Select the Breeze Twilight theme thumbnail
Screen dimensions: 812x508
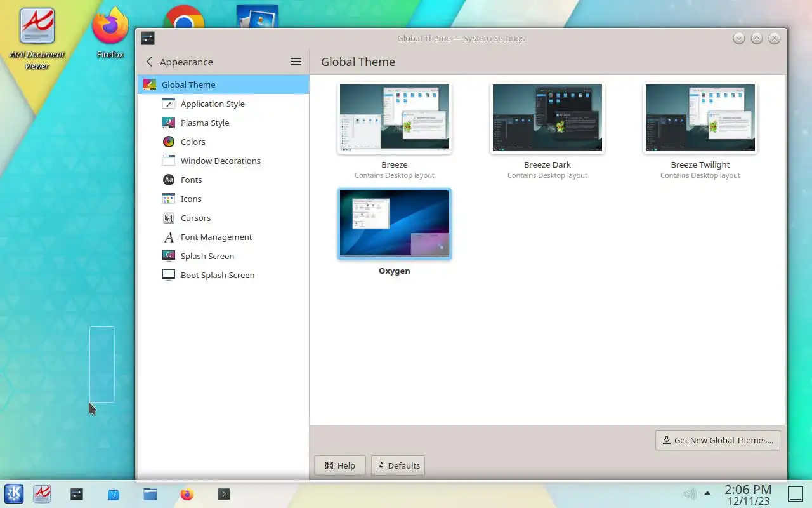(700, 118)
